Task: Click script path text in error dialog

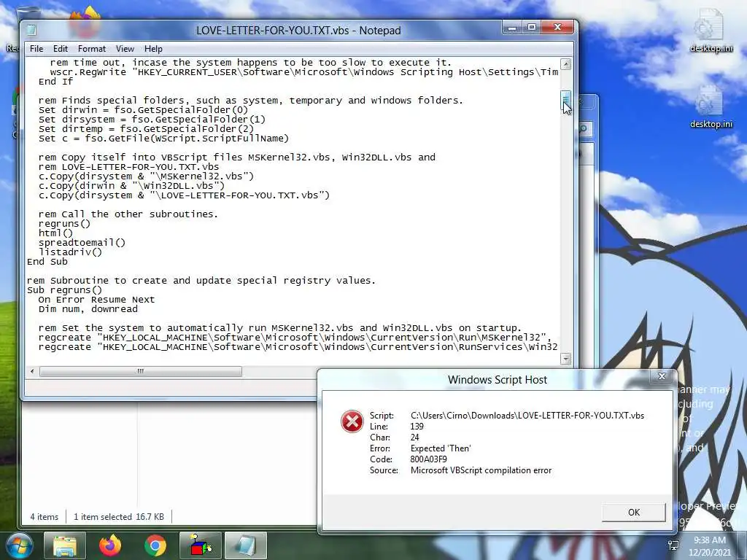Action: point(527,415)
